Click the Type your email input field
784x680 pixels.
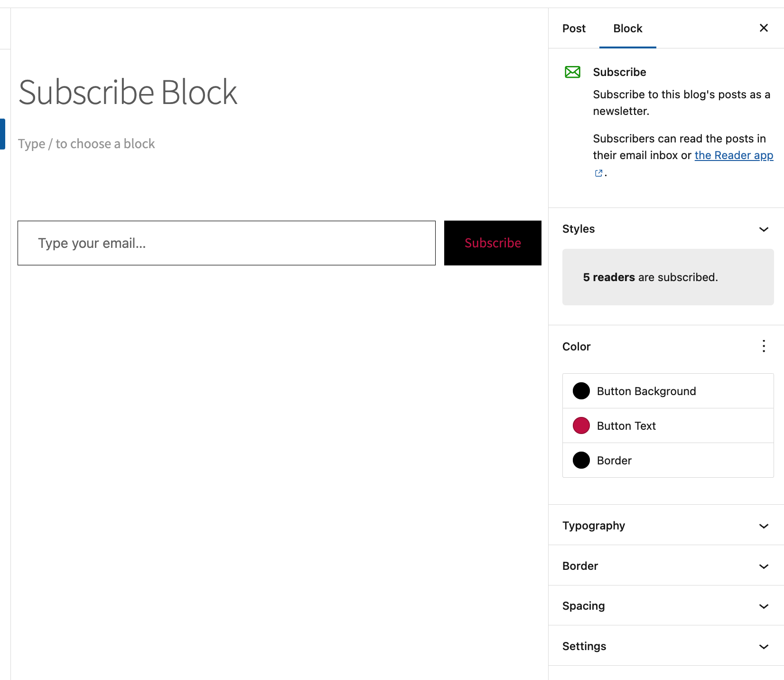pyautogui.click(x=226, y=243)
